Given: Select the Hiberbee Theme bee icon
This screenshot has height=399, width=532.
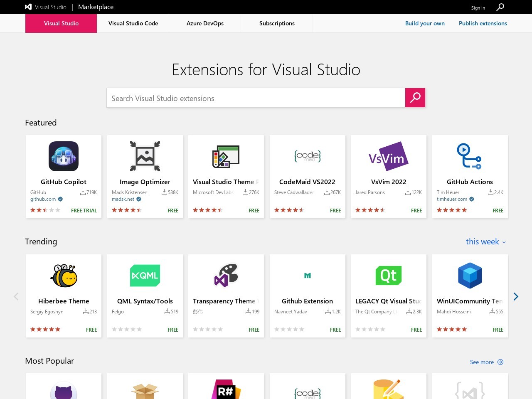Looking at the screenshot, I should (x=63, y=275).
